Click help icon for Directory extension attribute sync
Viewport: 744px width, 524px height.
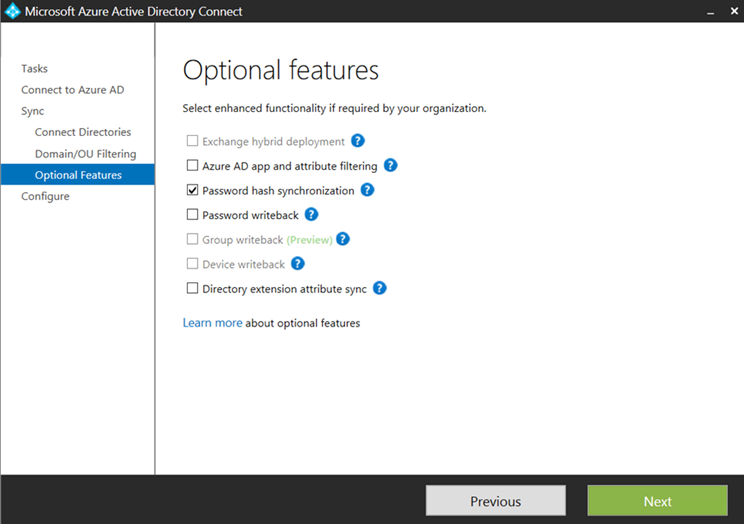[379, 288]
